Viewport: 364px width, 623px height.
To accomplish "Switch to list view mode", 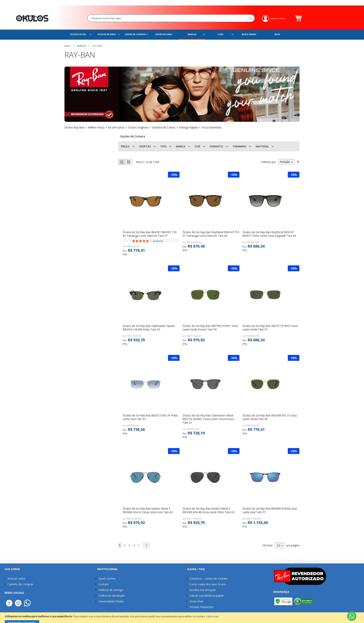I will point(129,162).
